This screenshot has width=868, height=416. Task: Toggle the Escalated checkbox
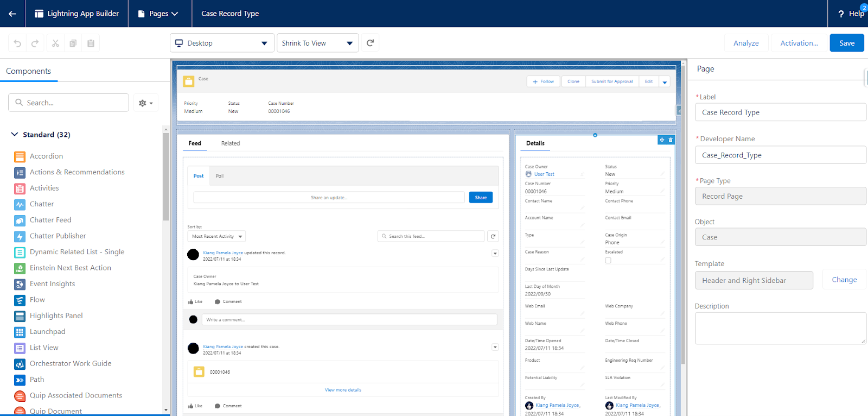click(x=608, y=261)
